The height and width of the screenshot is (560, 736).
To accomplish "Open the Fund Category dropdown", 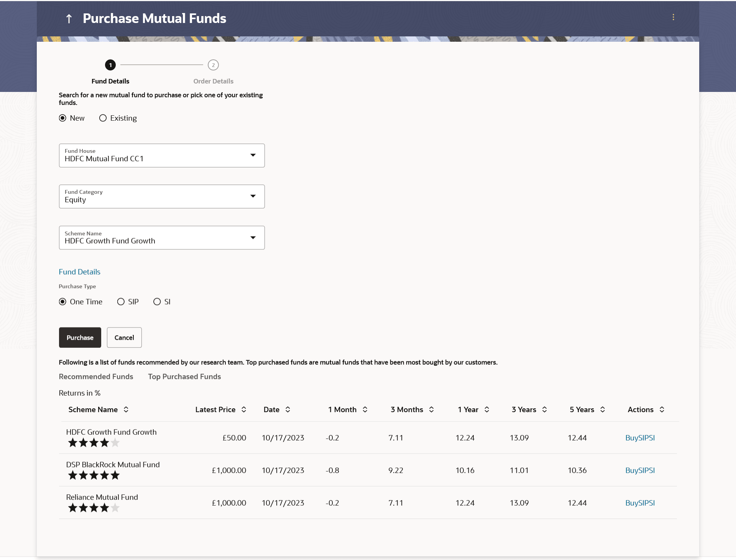I will click(x=253, y=196).
